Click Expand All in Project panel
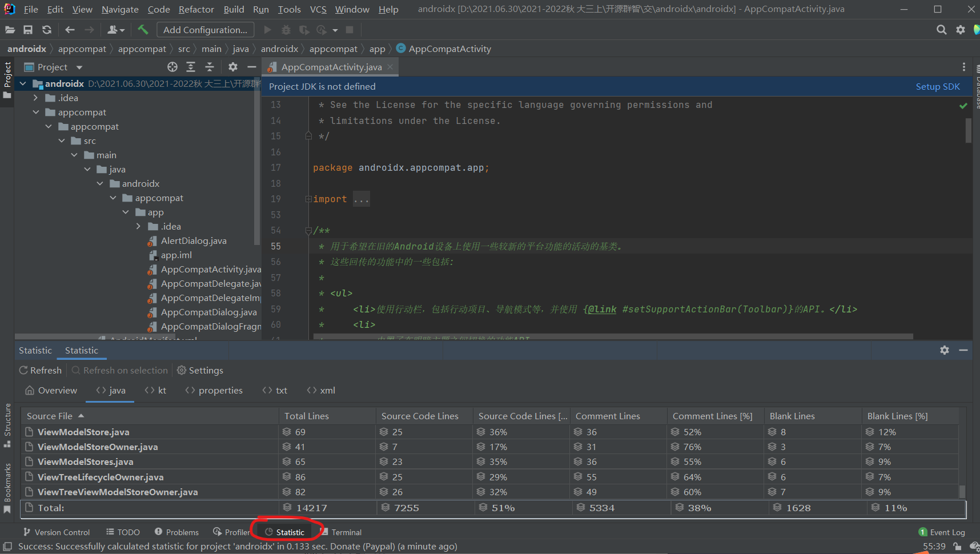980x554 pixels. pos(191,67)
